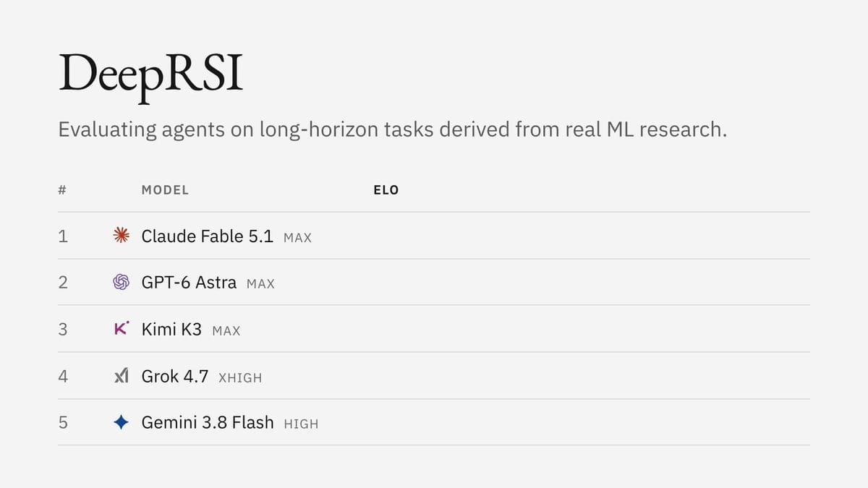Sort by the ELO column header
Screen dimensions: 868x488
[386, 190]
